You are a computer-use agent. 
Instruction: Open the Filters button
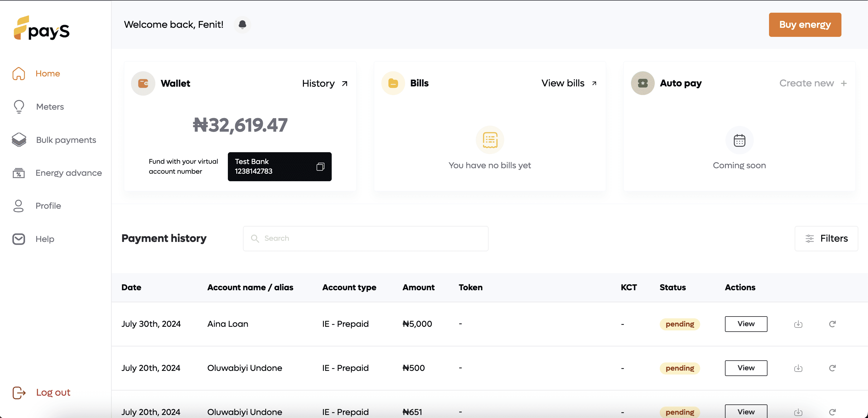pyautogui.click(x=826, y=238)
